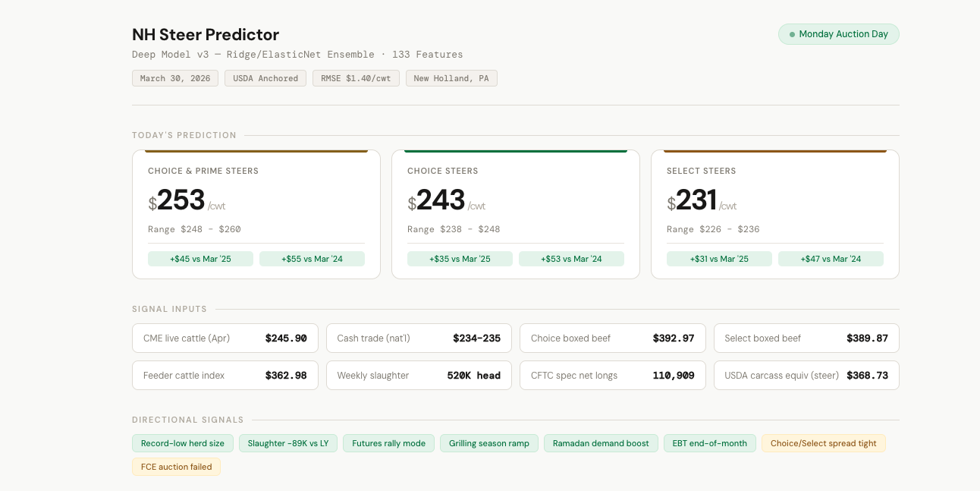Click the CFTC spec net longs label
This screenshot has width=980, height=491.
click(574, 376)
